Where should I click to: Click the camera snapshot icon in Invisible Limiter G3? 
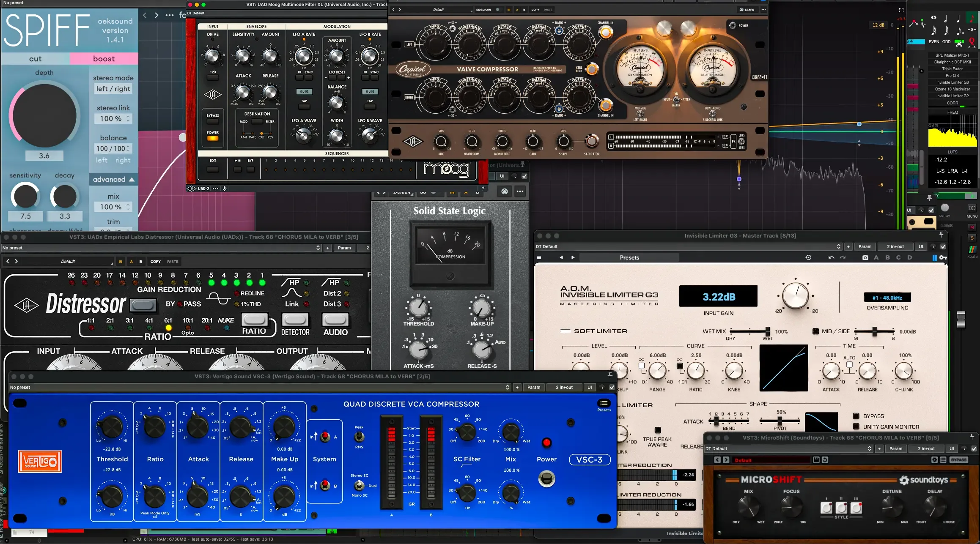865,257
